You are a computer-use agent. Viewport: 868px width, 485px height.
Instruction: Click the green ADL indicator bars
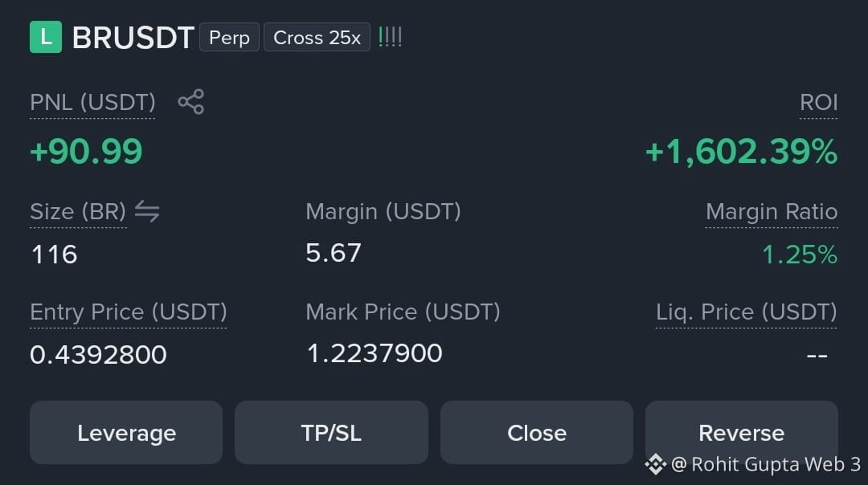[x=390, y=37]
